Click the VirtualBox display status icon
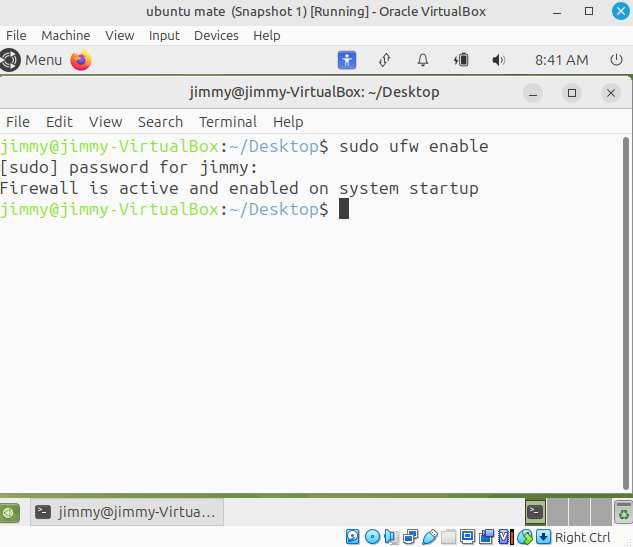Screen dimensions: 633x547 467,537
